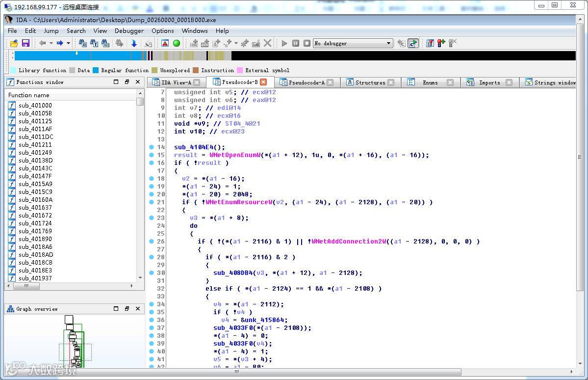This screenshot has height=380, width=588.
Task: Click the open file folder icon
Action: pos(14,43)
